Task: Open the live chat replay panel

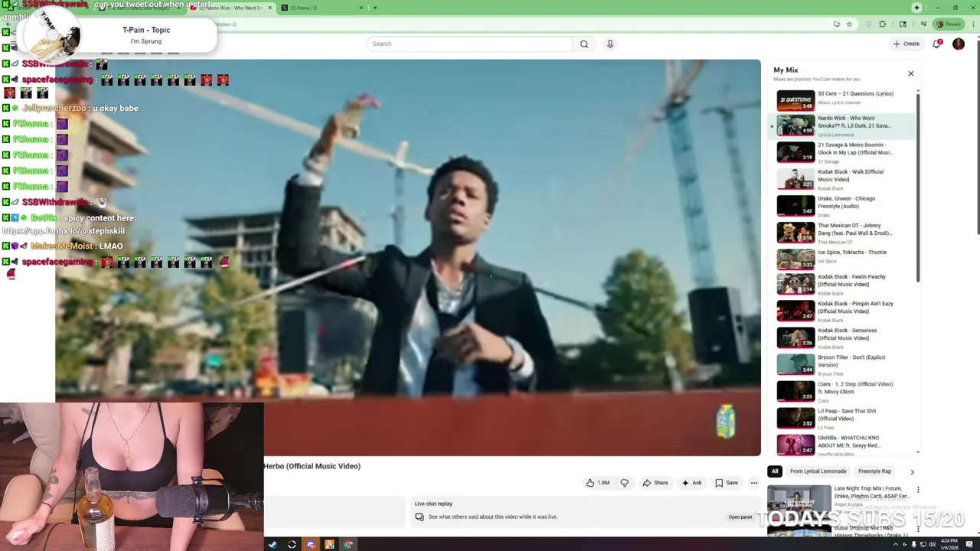Action: 740,517
